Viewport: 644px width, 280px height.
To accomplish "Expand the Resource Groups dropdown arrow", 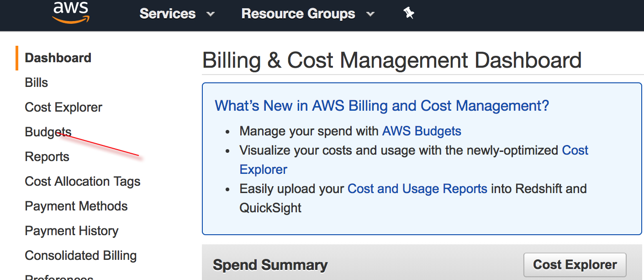I will [370, 14].
